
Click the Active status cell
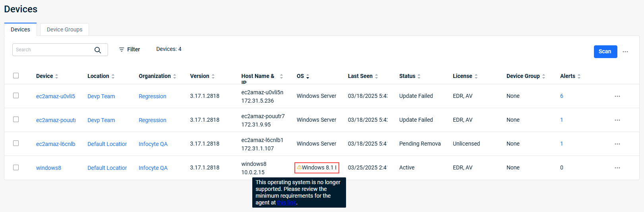pyautogui.click(x=407, y=167)
